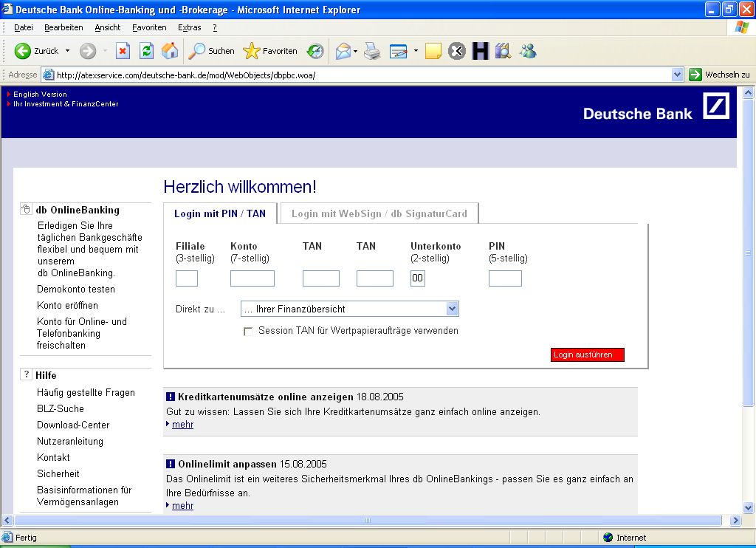Open Konto eröffnen link
This screenshot has width=756, height=548.
tap(67, 305)
